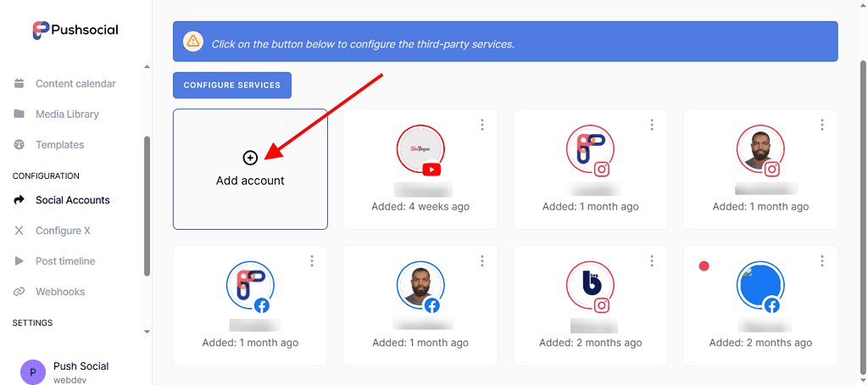Go to Post timeline menu item
Screen dimensions: 868x385
pos(65,261)
